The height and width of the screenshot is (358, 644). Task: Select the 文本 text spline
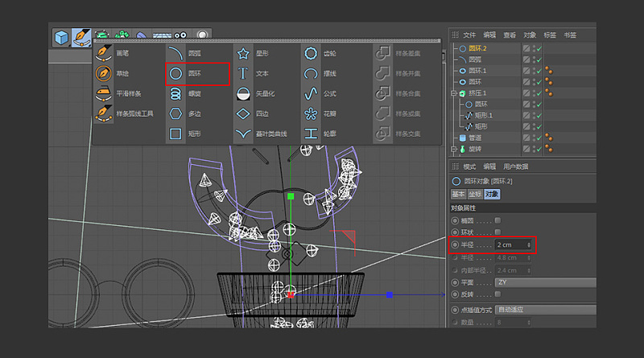(261, 73)
